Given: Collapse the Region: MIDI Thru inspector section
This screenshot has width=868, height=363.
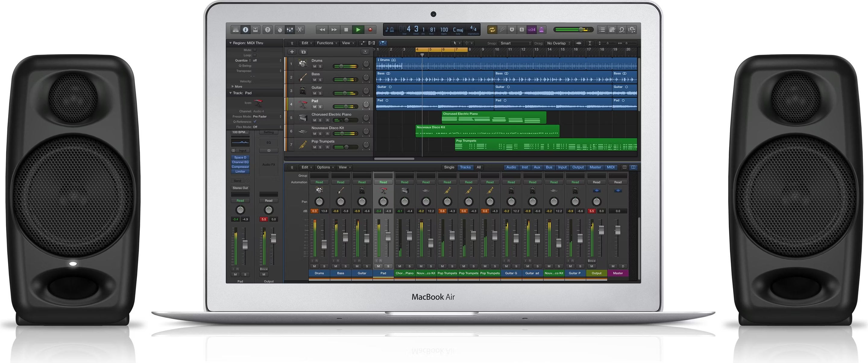Looking at the screenshot, I should [x=231, y=43].
